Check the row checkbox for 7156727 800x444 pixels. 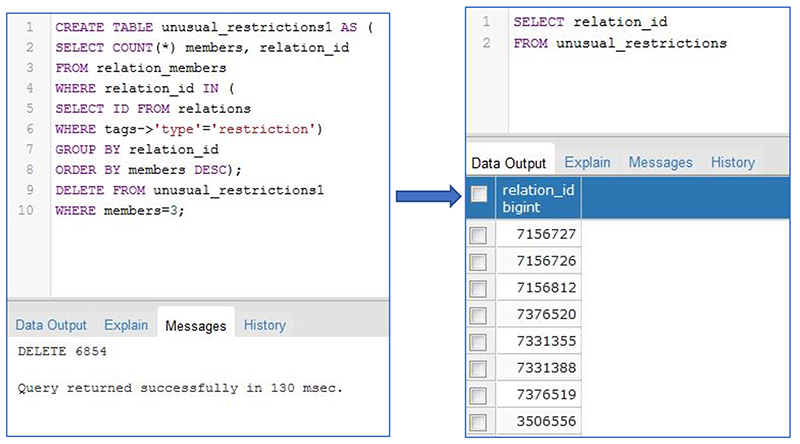pos(479,234)
